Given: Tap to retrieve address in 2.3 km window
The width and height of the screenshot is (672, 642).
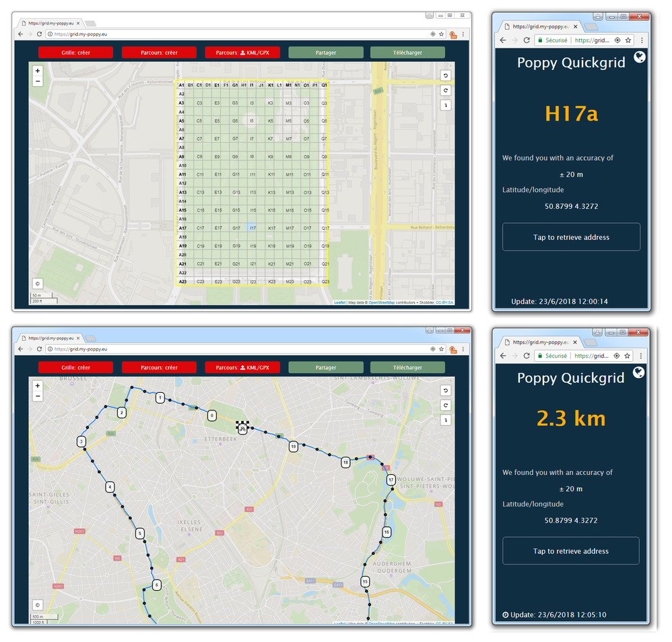Looking at the screenshot, I should tap(571, 550).
